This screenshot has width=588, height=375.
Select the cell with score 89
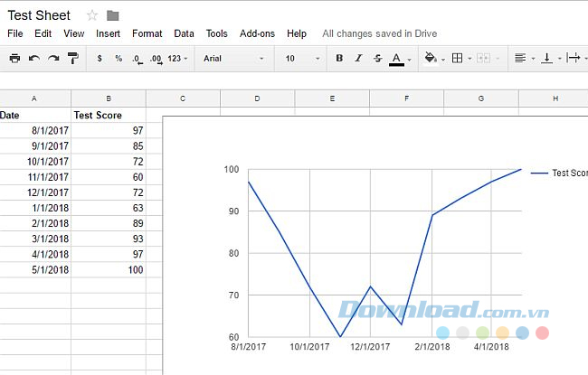click(109, 223)
